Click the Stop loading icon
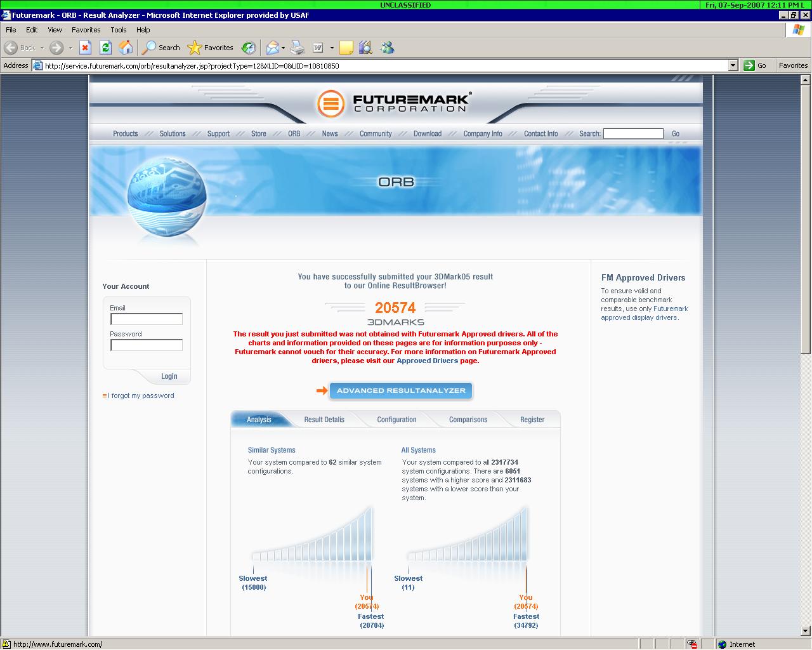Screen dimensions: 812x650 pyautogui.click(x=86, y=48)
